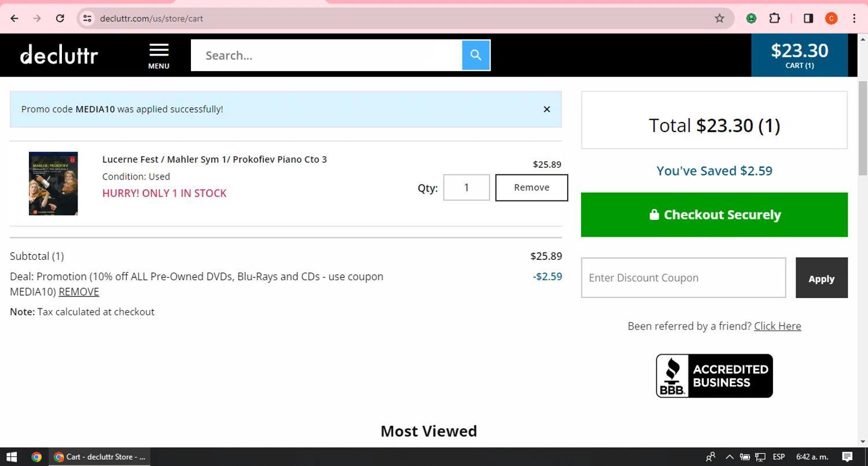Open the green extension icon in toolbar
Screen dimensions: 868x466
751,19
